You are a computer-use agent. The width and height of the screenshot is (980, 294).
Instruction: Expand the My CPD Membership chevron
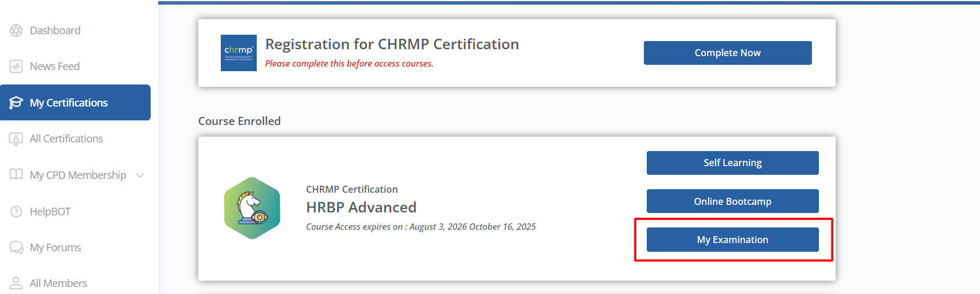(x=140, y=175)
